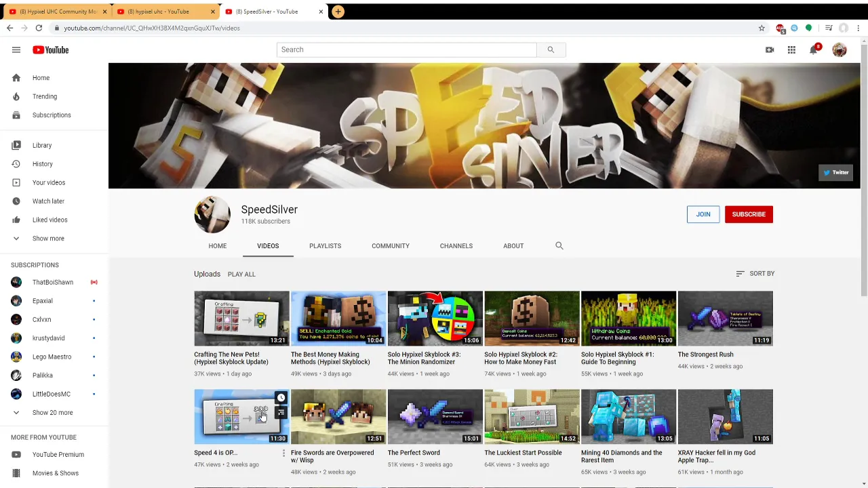868x488 pixels.
Task: Open YouTube Premium in sidebar
Action: [x=54, y=455]
